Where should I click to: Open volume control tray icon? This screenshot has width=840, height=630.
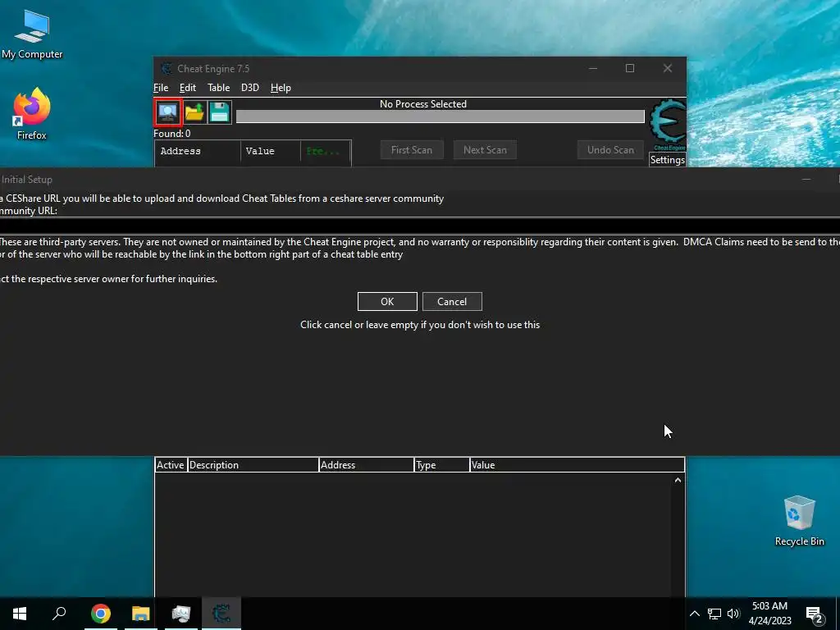(733, 614)
